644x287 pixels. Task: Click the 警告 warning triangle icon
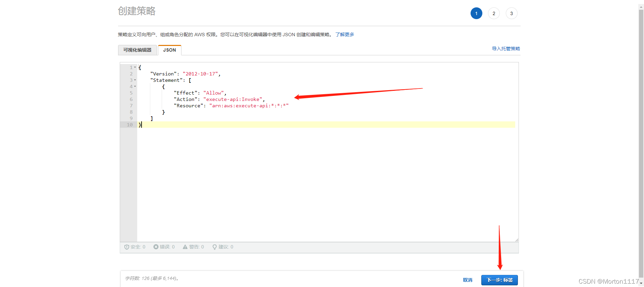185,247
